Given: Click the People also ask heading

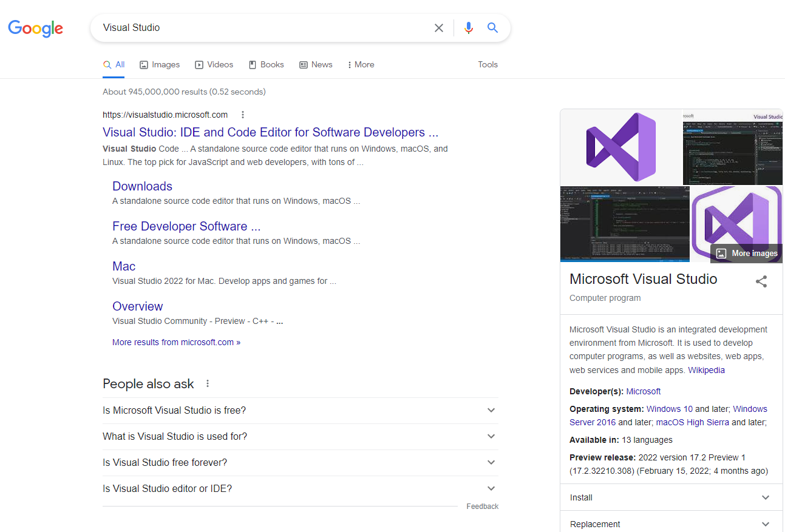Looking at the screenshot, I should 148,383.
